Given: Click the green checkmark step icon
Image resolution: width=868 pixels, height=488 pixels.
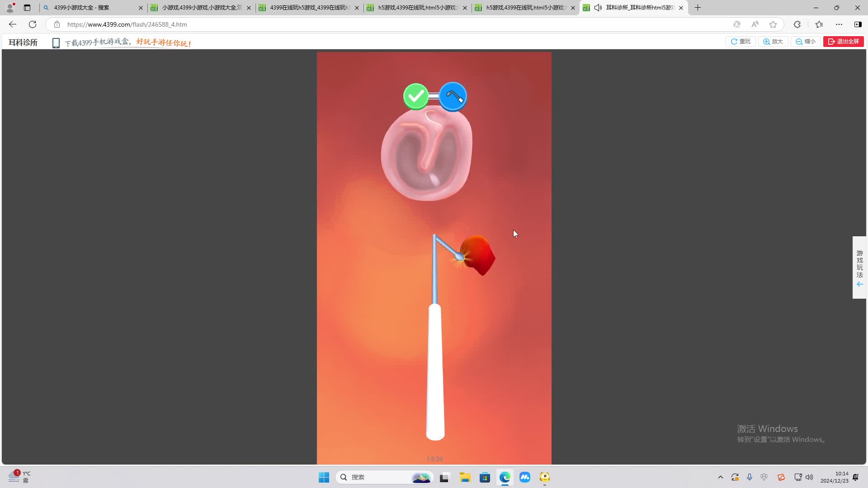Looking at the screenshot, I should click(415, 96).
